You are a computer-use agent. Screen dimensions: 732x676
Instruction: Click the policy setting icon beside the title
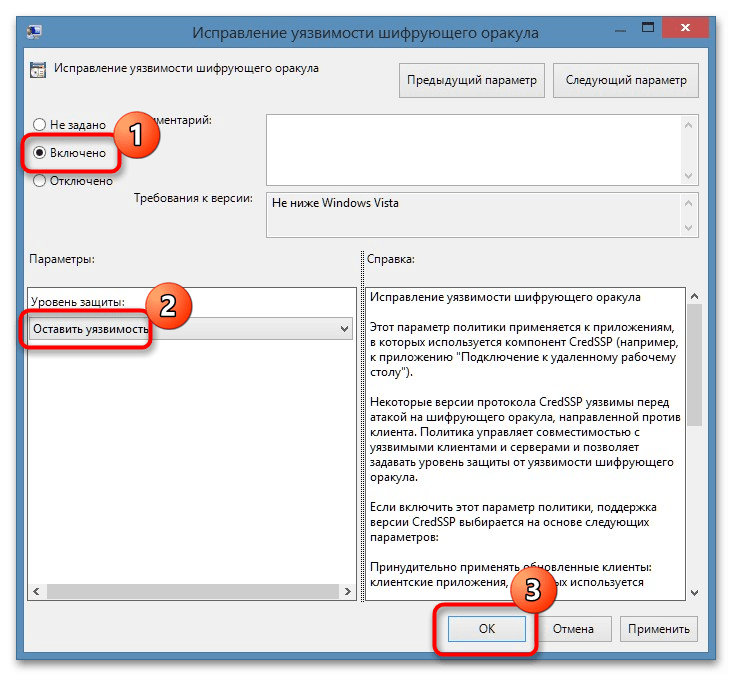pyautogui.click(x=38, y=70)
